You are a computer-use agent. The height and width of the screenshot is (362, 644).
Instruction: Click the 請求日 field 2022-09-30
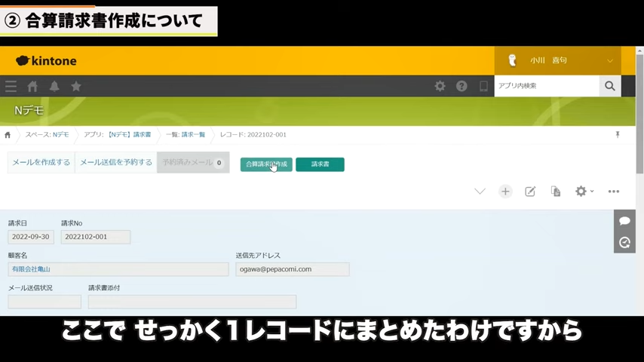pyautogui.click(x=31, y=237)
